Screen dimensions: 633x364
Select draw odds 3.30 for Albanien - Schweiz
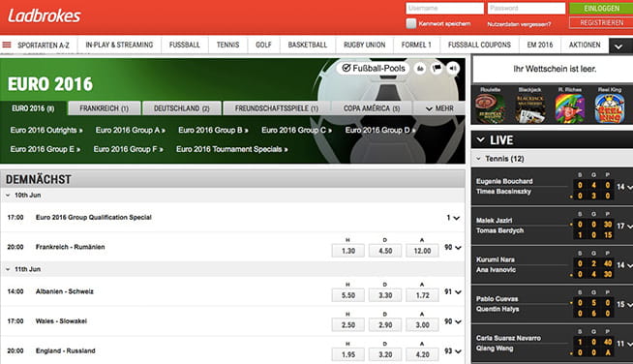(385, 295)
